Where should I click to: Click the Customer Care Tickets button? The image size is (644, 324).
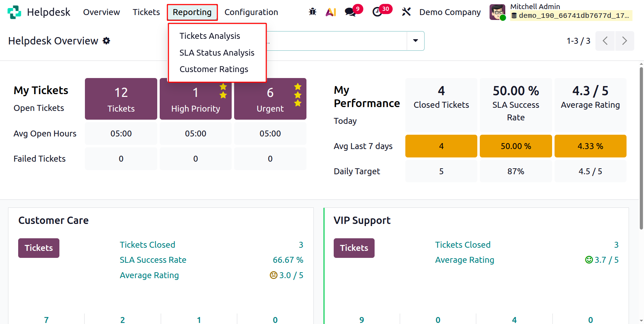39,248
